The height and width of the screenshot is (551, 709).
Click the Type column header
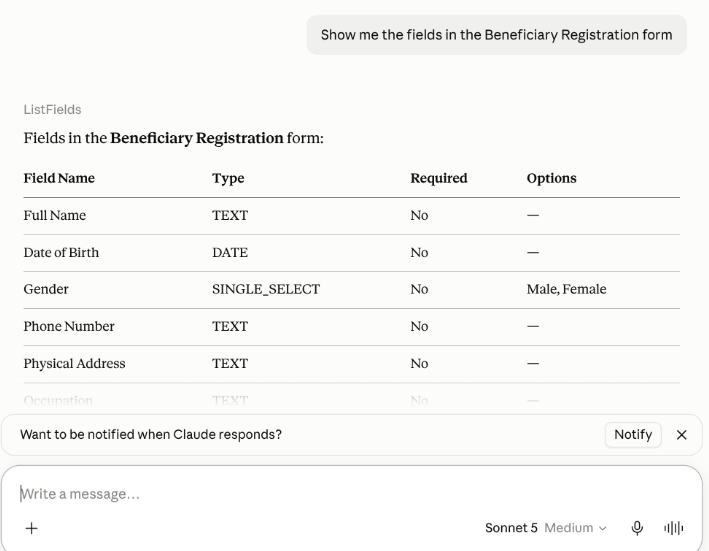click(x=228, y=178)
